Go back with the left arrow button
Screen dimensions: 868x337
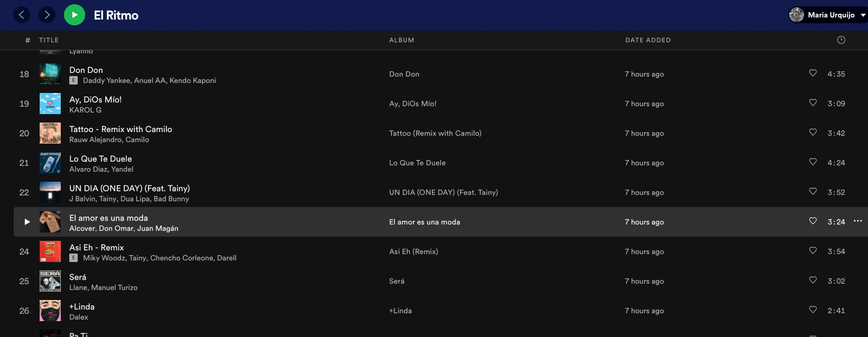pos(22,15)
